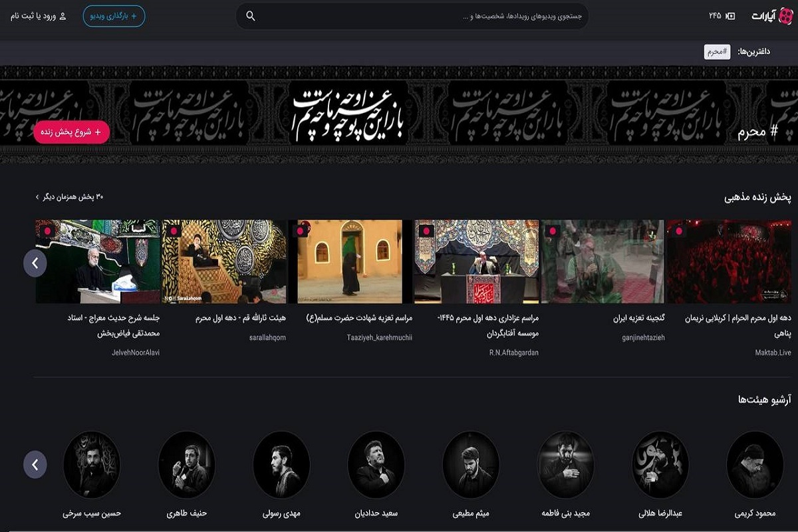This screenshot has width=798, height=532.
Task: Open title هیئت ثارالله قم - دهه اول محرم
Action: tap(241, 319)
